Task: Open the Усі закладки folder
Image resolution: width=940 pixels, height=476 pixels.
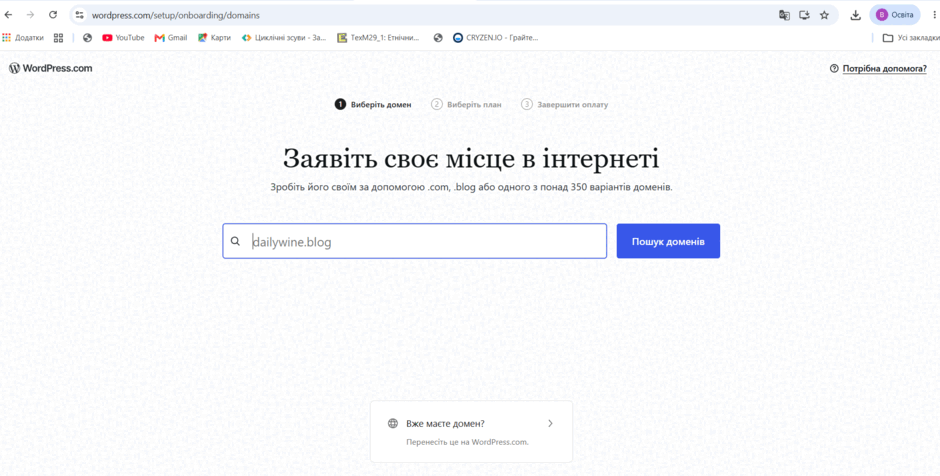Action: 911,38
